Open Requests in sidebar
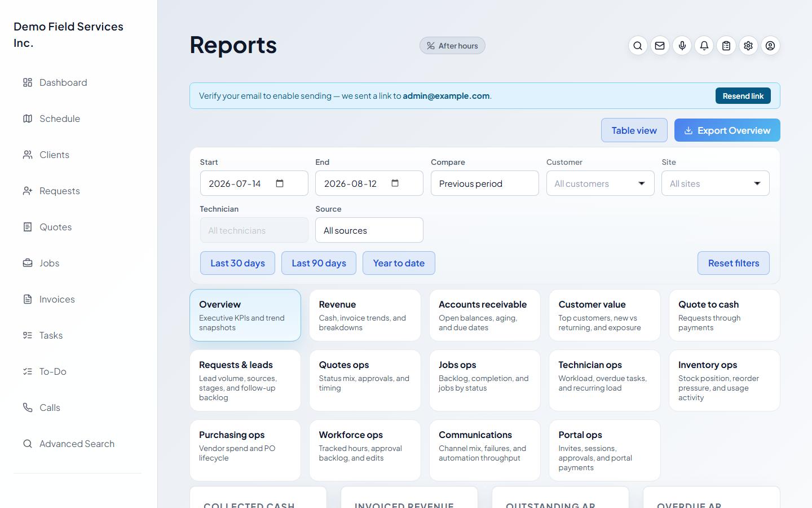Image resolution: width=812 pixels, height=508 pixels. (x=78, y=191)
